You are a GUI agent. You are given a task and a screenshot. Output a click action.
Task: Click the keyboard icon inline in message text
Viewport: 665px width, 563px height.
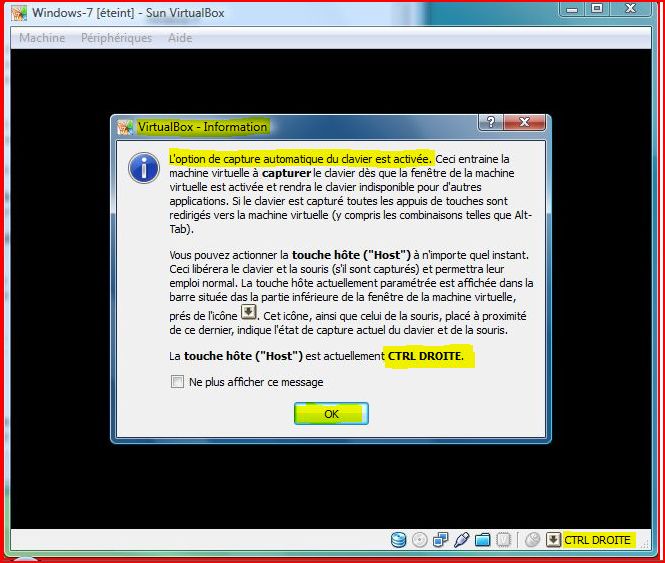[x=249, y=312]
